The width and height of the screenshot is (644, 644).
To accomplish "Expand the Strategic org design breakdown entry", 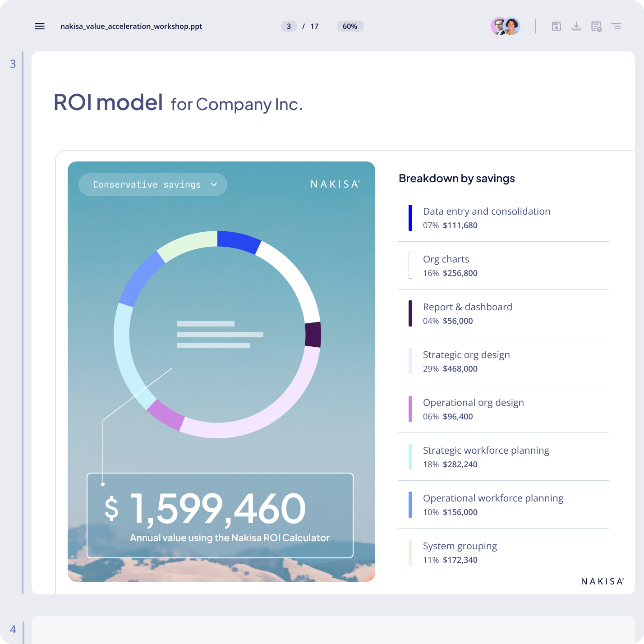I will [x=466, y=361].
